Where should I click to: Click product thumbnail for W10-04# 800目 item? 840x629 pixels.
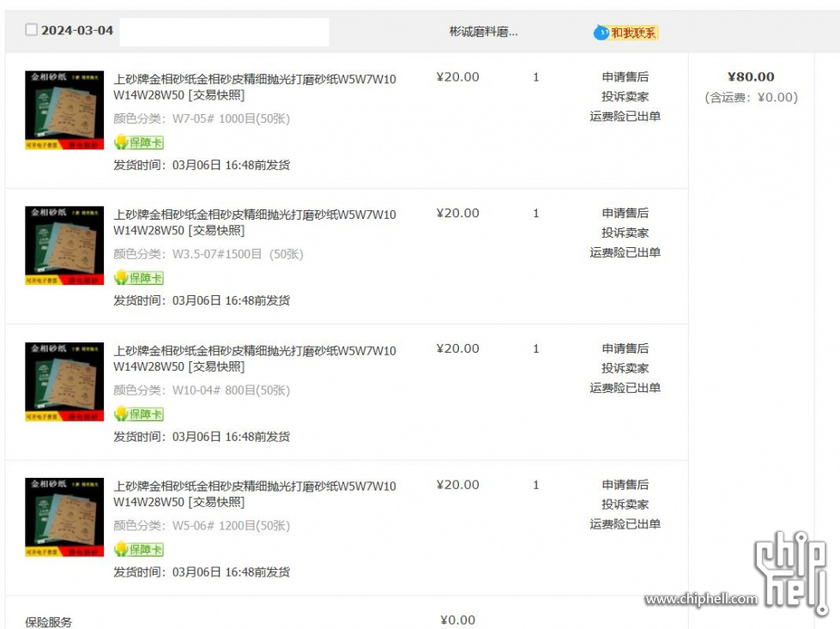pos(64,382)
